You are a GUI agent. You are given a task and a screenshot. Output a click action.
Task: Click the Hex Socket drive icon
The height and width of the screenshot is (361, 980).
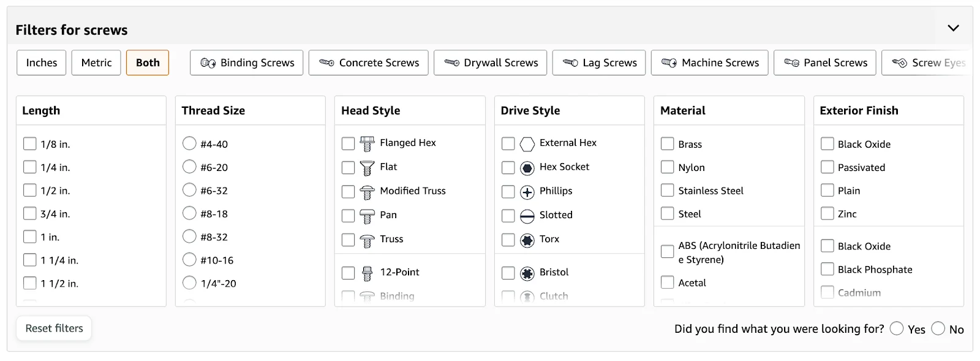[527, 167]
